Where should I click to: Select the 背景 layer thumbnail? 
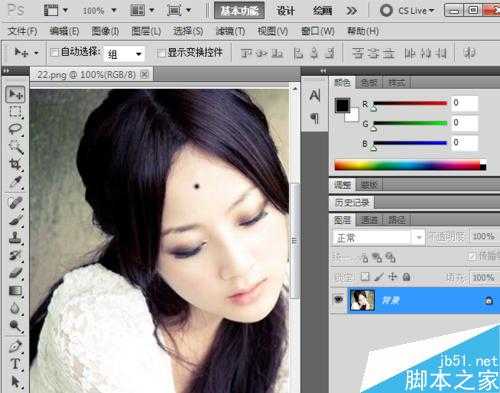(362, 300)
